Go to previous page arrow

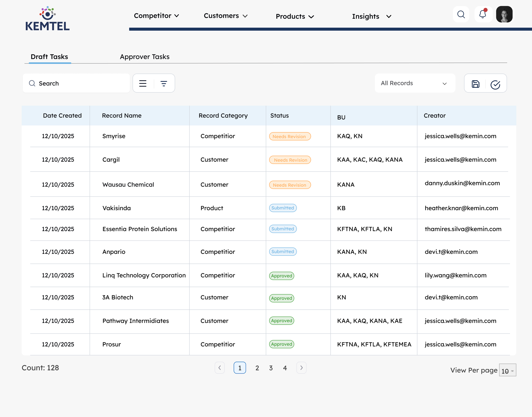219,368
